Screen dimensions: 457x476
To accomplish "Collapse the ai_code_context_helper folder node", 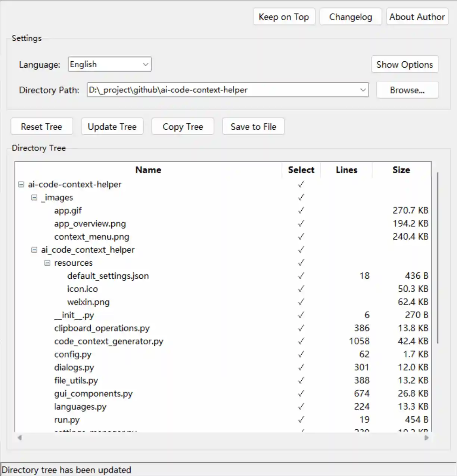I will (x=34, y=250).
